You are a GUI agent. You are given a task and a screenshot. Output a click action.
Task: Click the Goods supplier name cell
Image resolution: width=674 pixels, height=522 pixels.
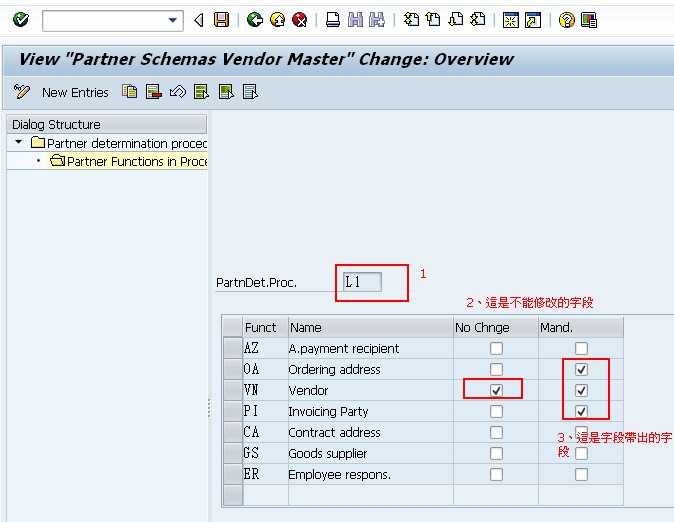[371, 453]
